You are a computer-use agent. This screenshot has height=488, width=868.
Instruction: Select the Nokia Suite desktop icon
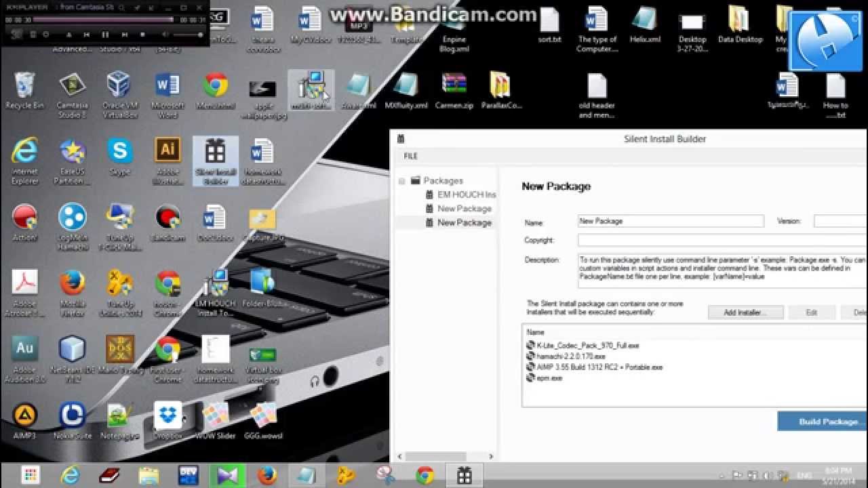click(x=72, y=421)
